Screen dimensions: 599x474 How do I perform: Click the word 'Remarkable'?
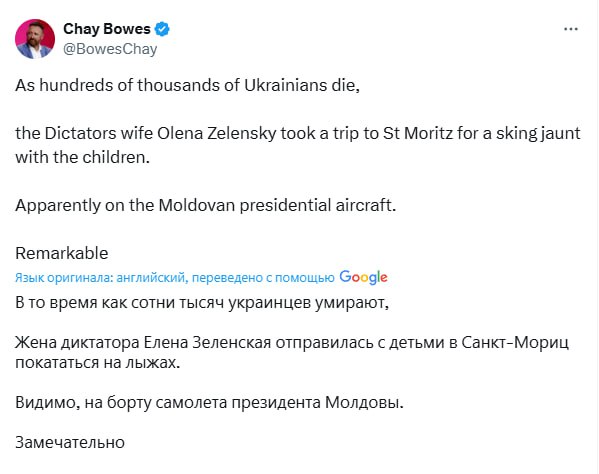click(x=62, y=253)
